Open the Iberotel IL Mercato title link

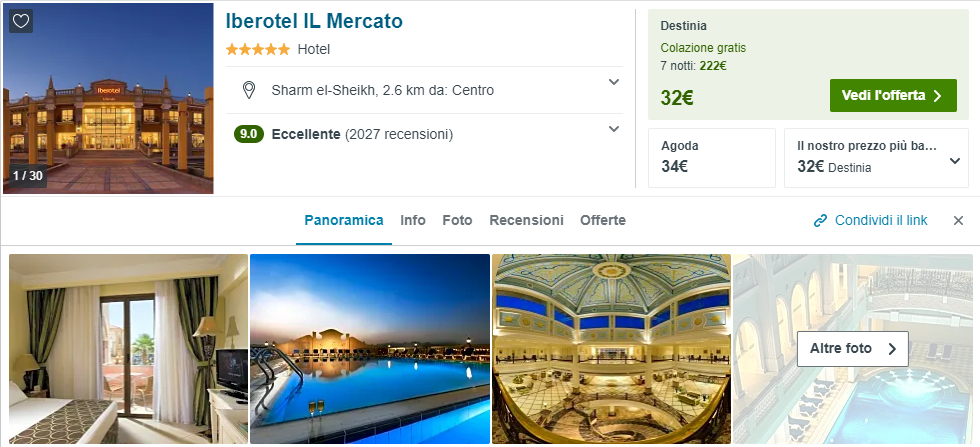(x=314, y=21)
